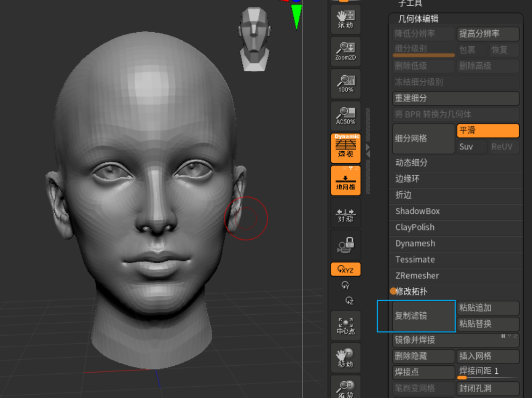The width and height of the screenshot is (532, 398).
Task: Toggle the 地网格 floor grid
Action: coord(346,180)
